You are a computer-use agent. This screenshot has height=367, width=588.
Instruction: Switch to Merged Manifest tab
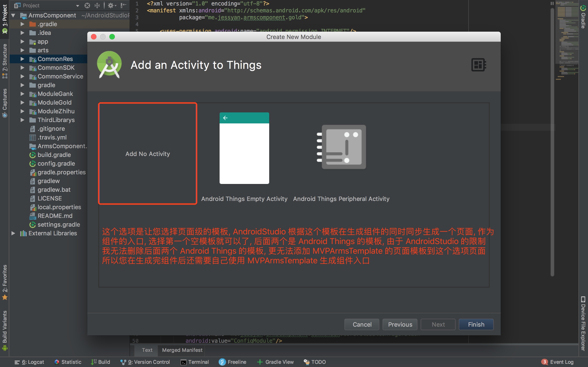(182, 350)
